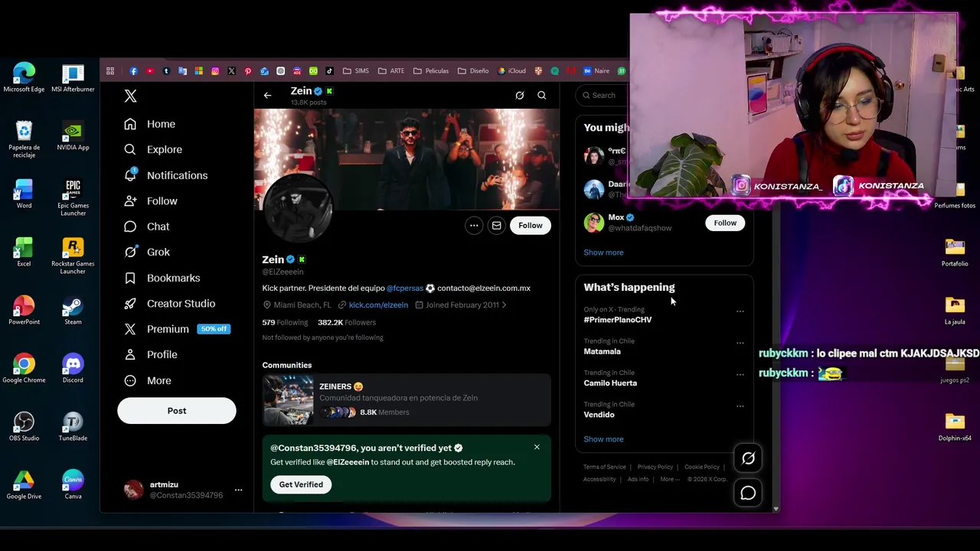
Task: Follow Mox in suggestions
Action: click(725, 223)
